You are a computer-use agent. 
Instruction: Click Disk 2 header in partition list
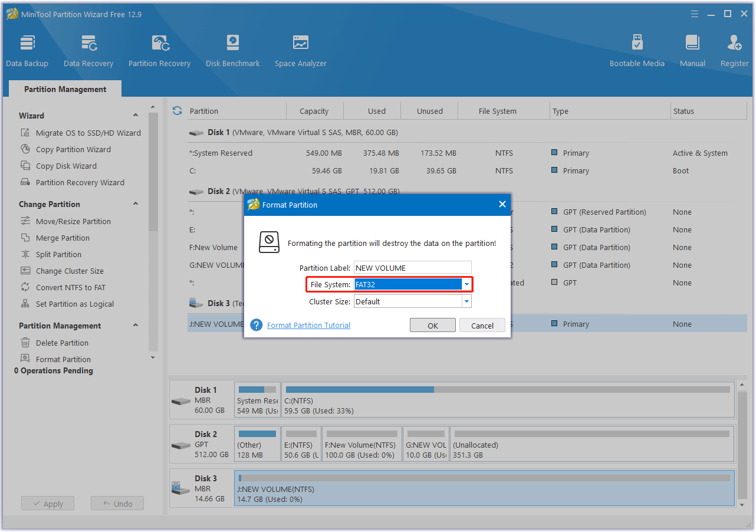(x=467, y=191)
